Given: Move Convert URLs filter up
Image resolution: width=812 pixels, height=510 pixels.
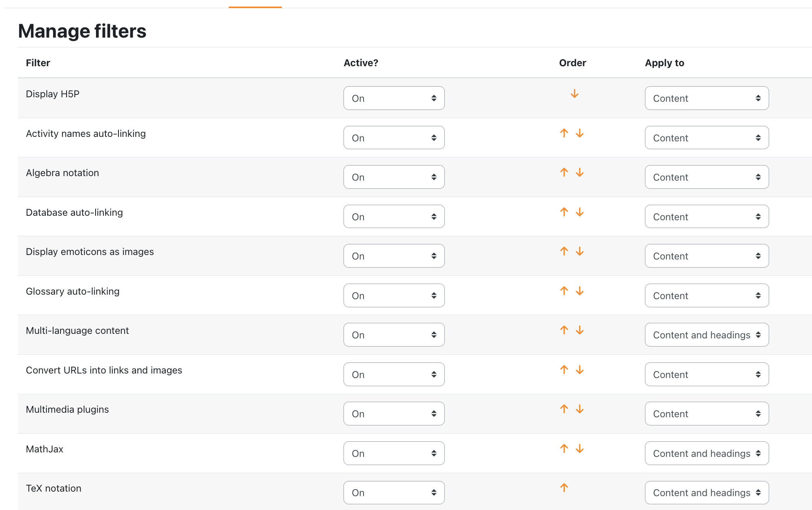Looking at the screenshot, I should pos(564,370).
